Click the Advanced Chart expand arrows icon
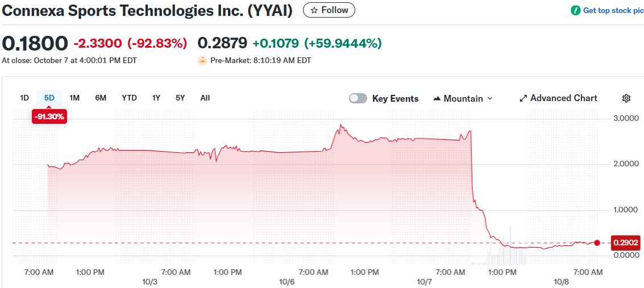 point(523,98)
